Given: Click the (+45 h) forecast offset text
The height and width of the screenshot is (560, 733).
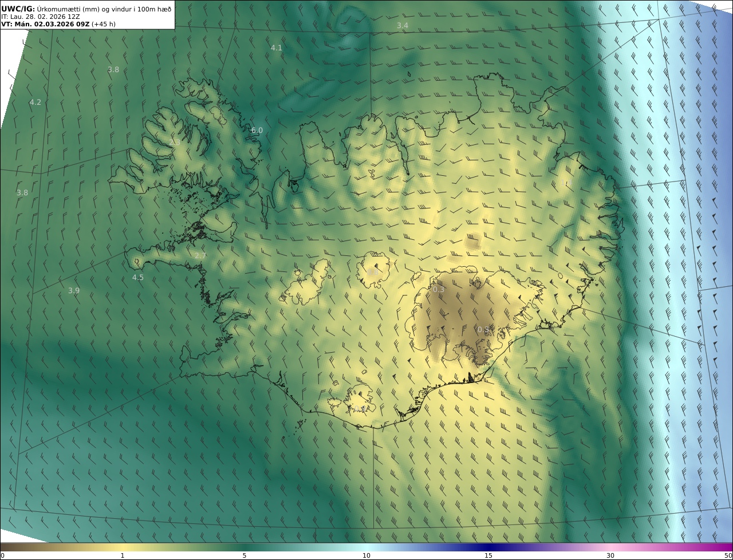Looking at the screenshot, I should [104, 24].
